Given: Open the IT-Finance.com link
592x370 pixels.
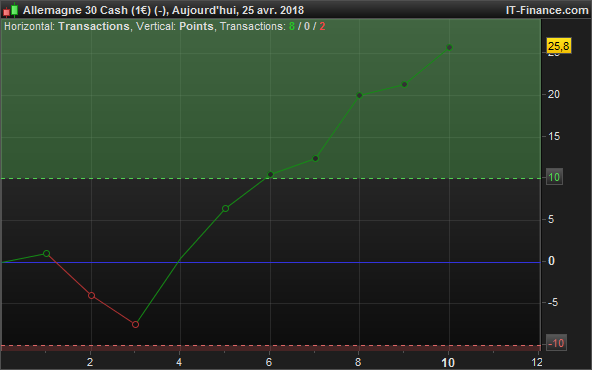Looking at the screenshot, I should [547, 10].
